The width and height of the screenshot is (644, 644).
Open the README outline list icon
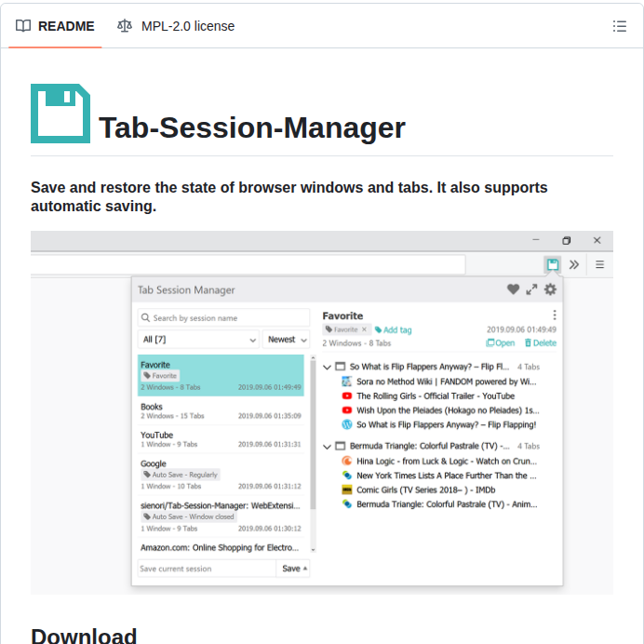(620, 26)
